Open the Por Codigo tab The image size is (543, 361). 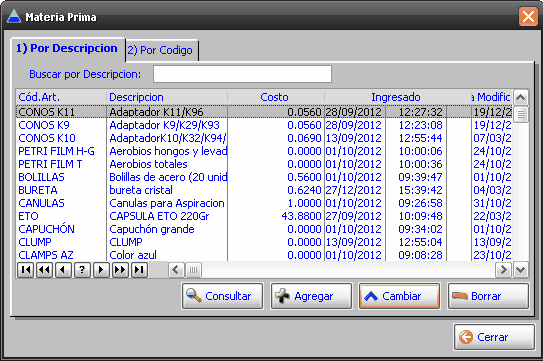click(x=161, y=51)
